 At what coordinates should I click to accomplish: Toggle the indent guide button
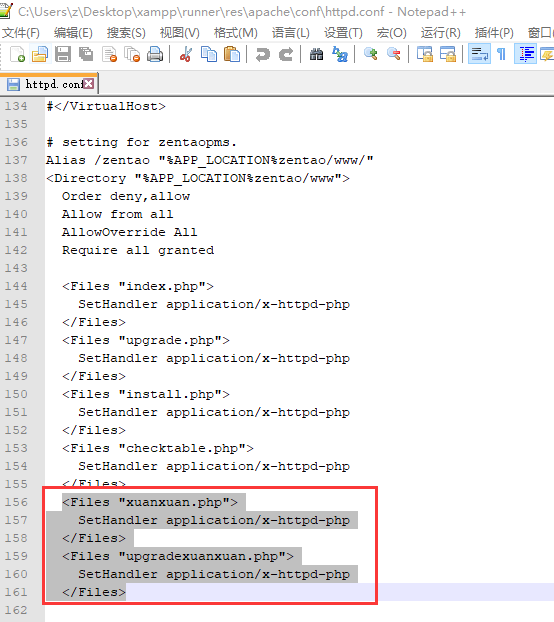[x=525, y=54]
